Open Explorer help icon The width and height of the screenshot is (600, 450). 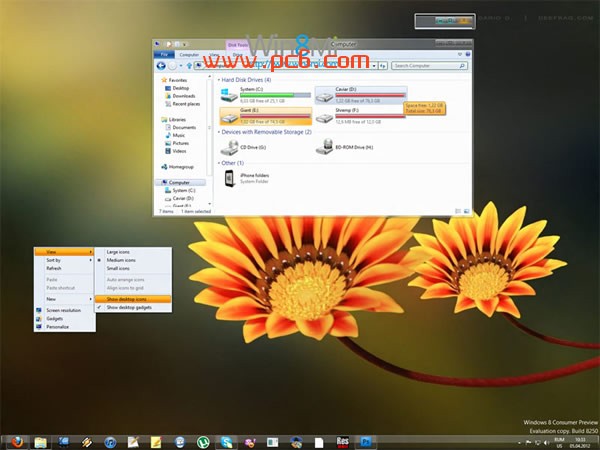pos(468,55)
